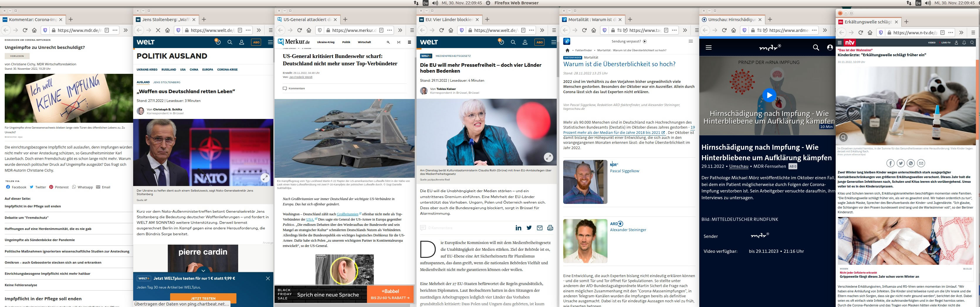Close the WELTplus testen banner

point(268,278)
